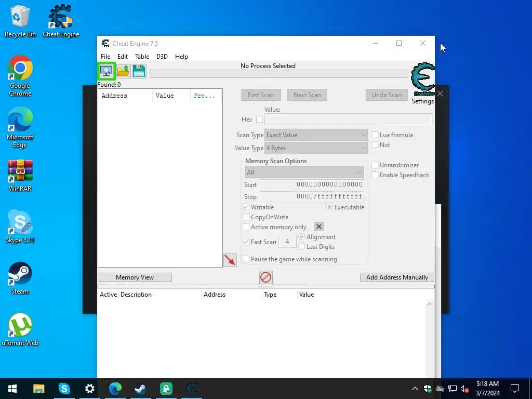The image size is (532, 399).
Task: Click the X button beside Active memory only
Action: [x=318, y=227]
